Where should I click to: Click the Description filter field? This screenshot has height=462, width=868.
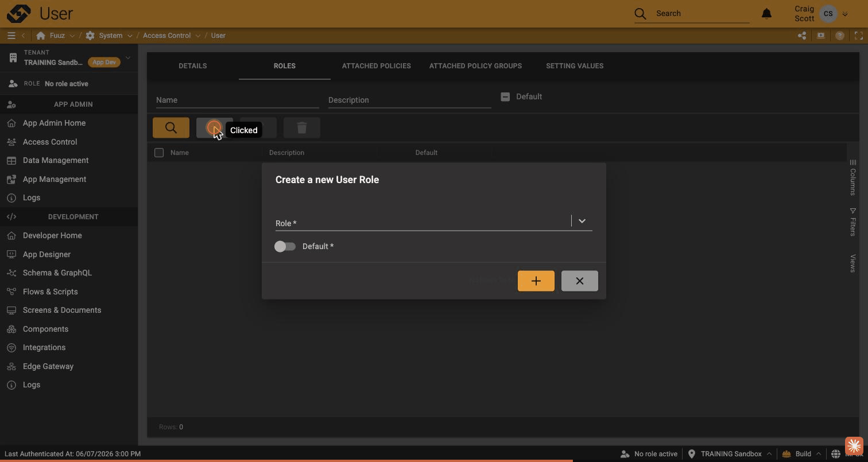pyautogui.click(x=410, y=100)
